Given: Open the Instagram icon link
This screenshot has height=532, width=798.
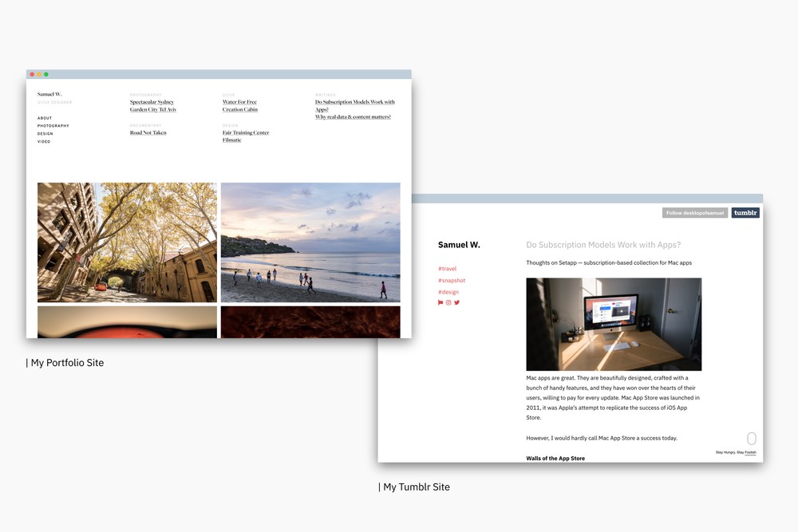Looking at the screenshot, I should point(448,303).
